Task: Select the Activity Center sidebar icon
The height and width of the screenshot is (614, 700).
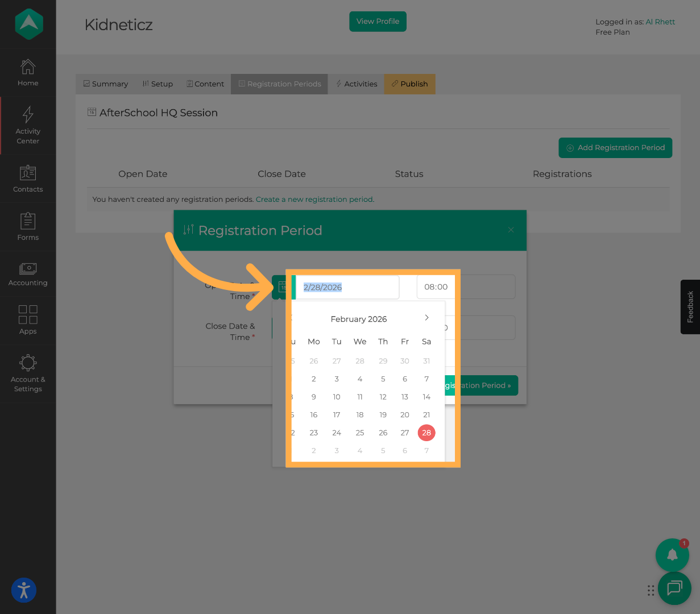Action: coord(27,125)
